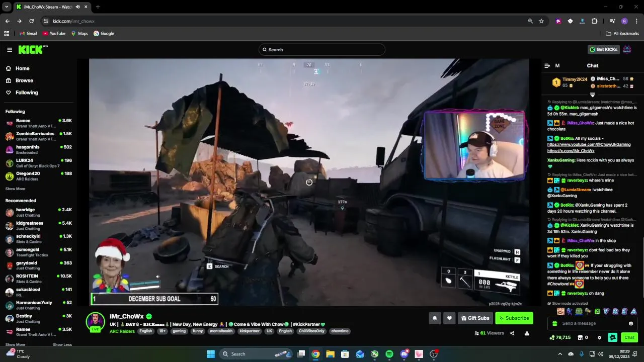Expand following list with Show More
This screenshot has height=362, width=644.
coord(15,189)
